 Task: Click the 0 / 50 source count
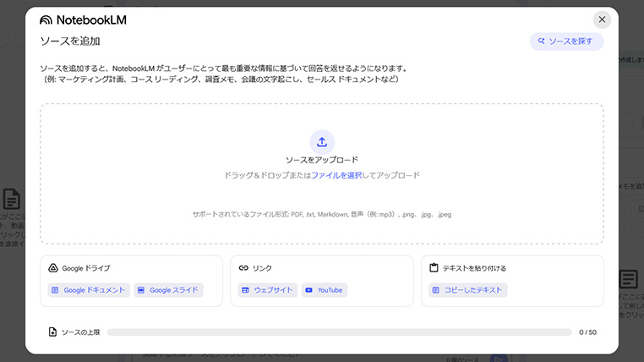[587, 332]
